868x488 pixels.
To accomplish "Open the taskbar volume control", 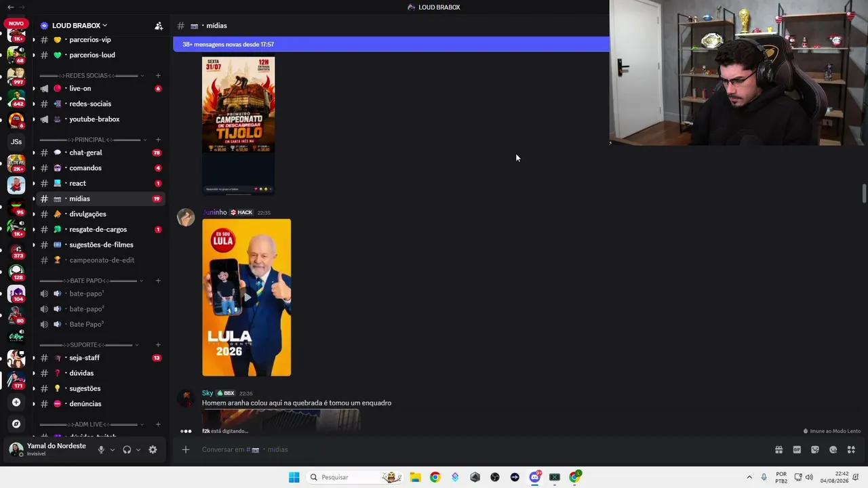I will coord(809,477).
